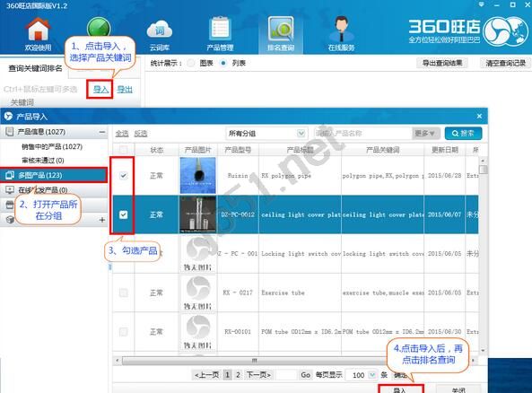The image size is (532, 393).
Task: Select the 排名查询 magnifier icon
Action: tap(280, 30)
